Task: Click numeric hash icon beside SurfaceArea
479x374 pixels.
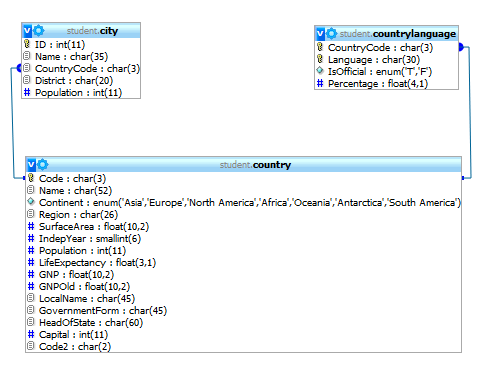Action: pos(31,226)
